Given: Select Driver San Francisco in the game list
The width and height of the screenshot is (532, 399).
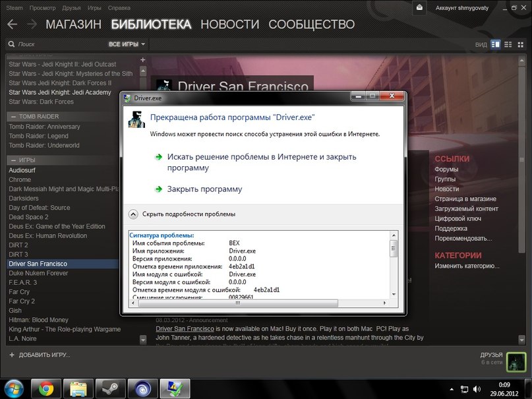Looking at the screenshot, I should click(x=63, y=264).
